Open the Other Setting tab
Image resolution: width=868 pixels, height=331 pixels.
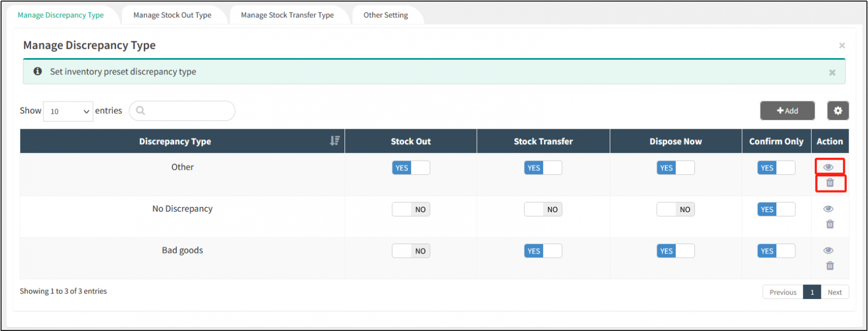tap(386, 15)
